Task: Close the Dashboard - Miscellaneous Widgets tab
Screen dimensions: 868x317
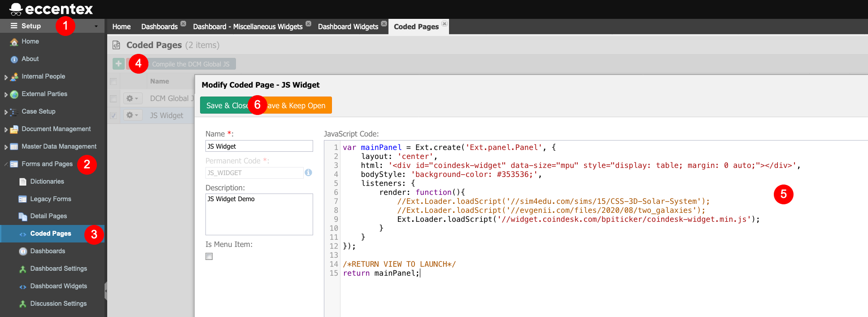Action: tap(308, 23)
